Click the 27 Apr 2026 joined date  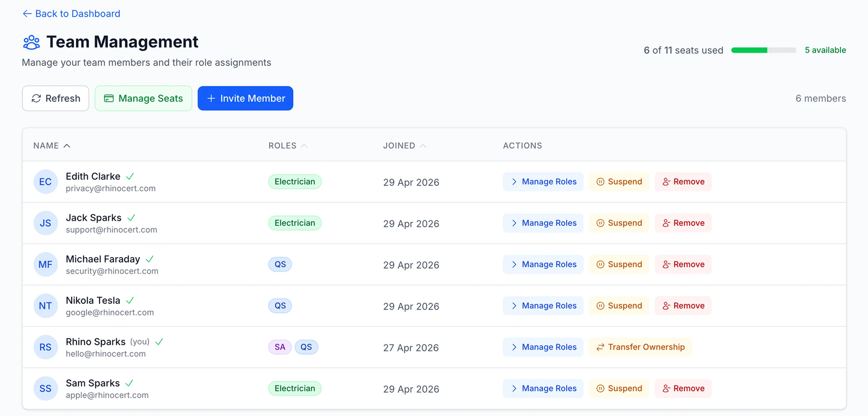coord(411,348)
